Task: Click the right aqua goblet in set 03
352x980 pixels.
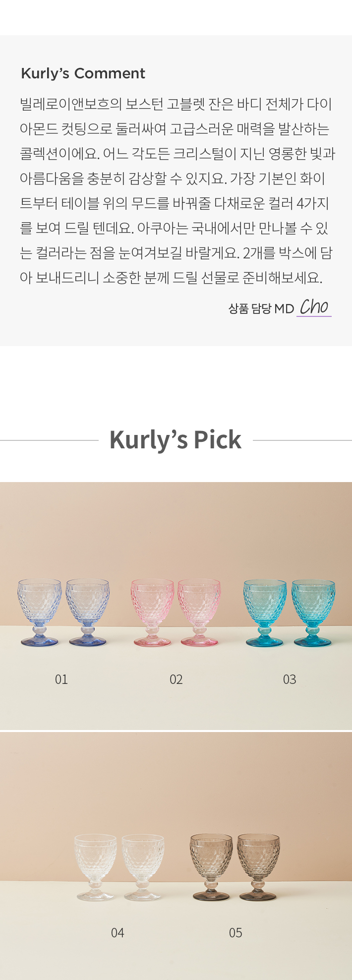Action: [x=313, y=613]
